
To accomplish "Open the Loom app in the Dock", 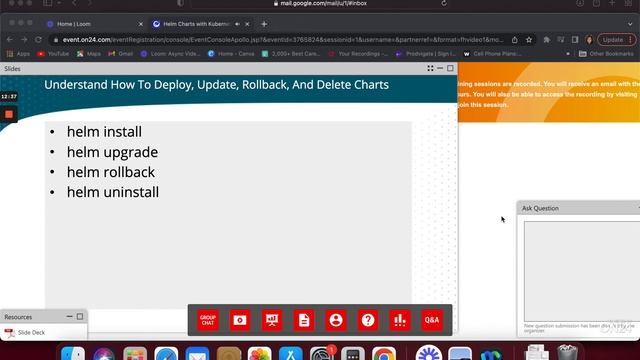I will 429,353.
